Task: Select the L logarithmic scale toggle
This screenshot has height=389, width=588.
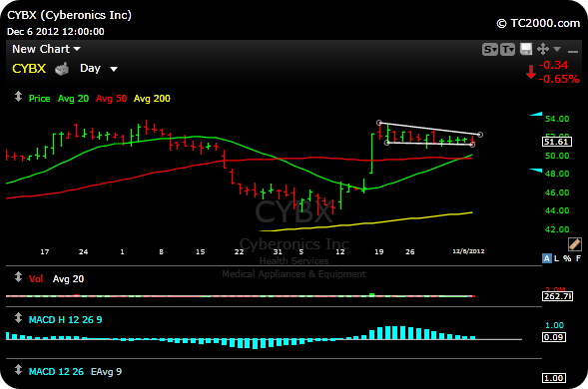Action: point(556,258)
